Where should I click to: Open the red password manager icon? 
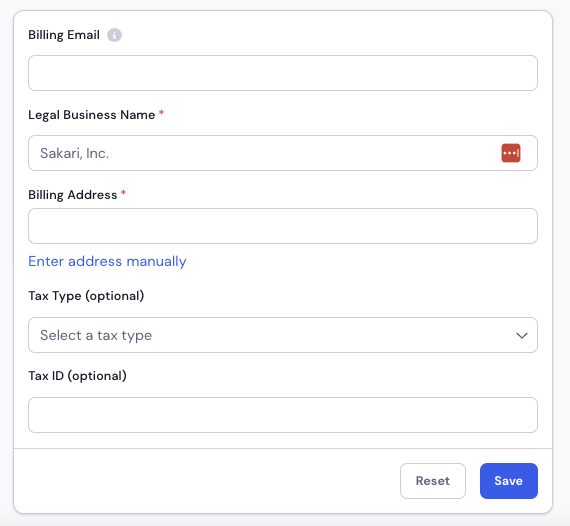(x=511, y=153)
